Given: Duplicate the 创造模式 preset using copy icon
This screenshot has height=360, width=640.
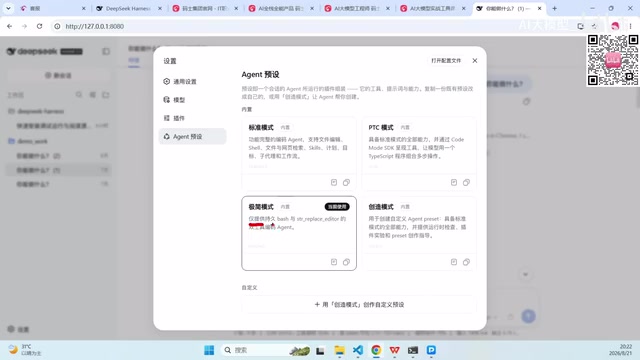Looking at the screenshot, I should pos(466,262).
